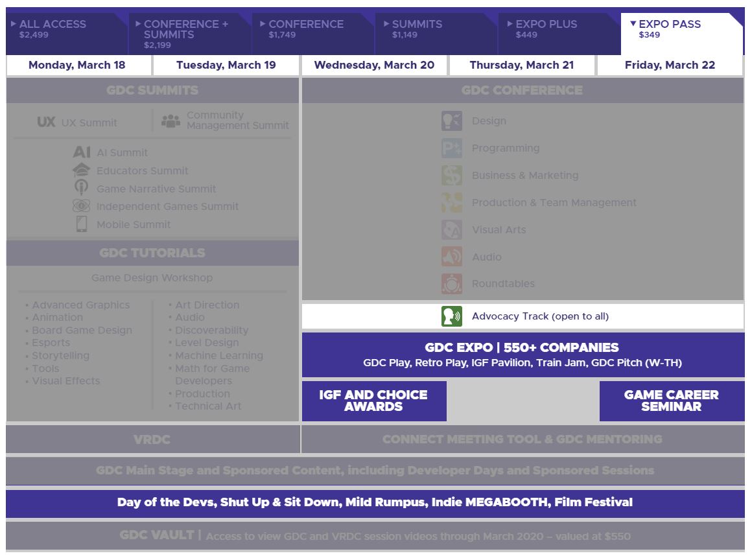
Task: Click the Level Design tutorial item
Action: click(207, 343)
